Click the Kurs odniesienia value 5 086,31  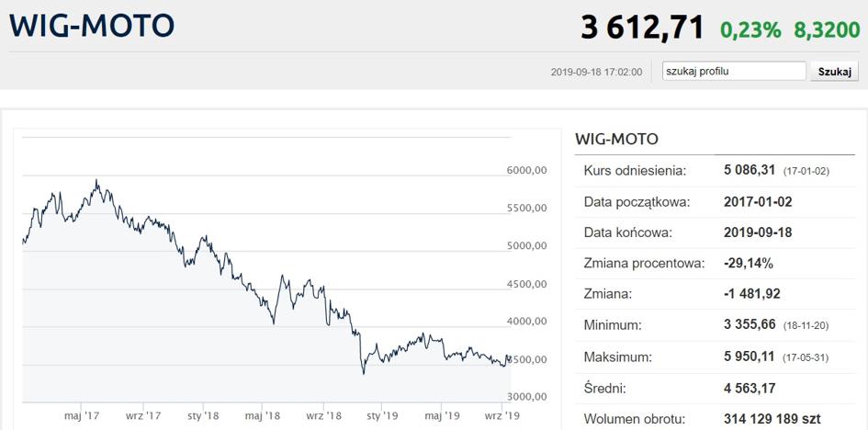(749, 171)
